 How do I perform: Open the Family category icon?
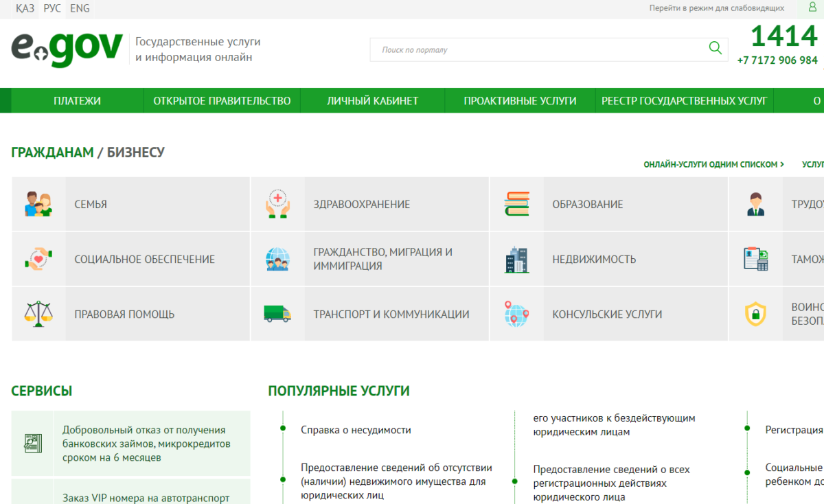click(38, 205)
